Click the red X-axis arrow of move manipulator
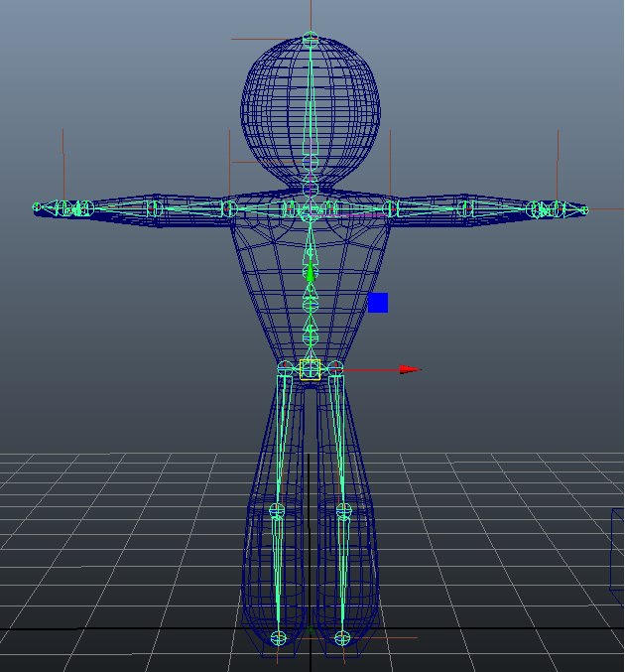 [x=410, y=369]
